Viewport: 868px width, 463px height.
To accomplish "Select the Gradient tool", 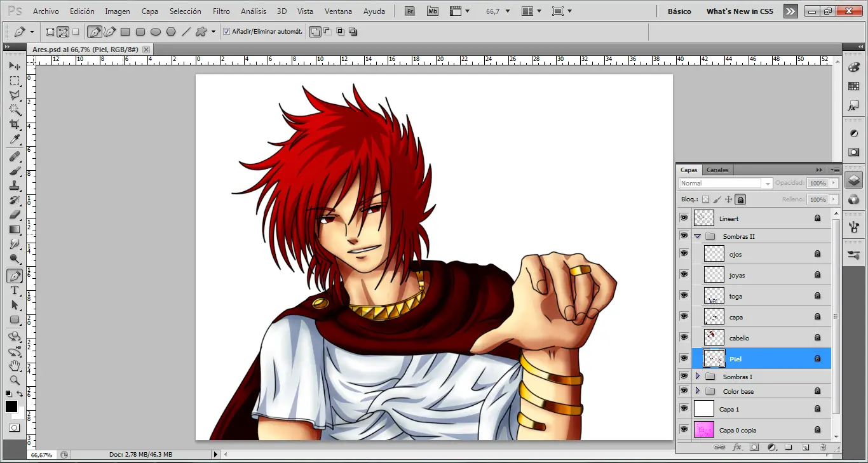I will click(x=14, y=229).
